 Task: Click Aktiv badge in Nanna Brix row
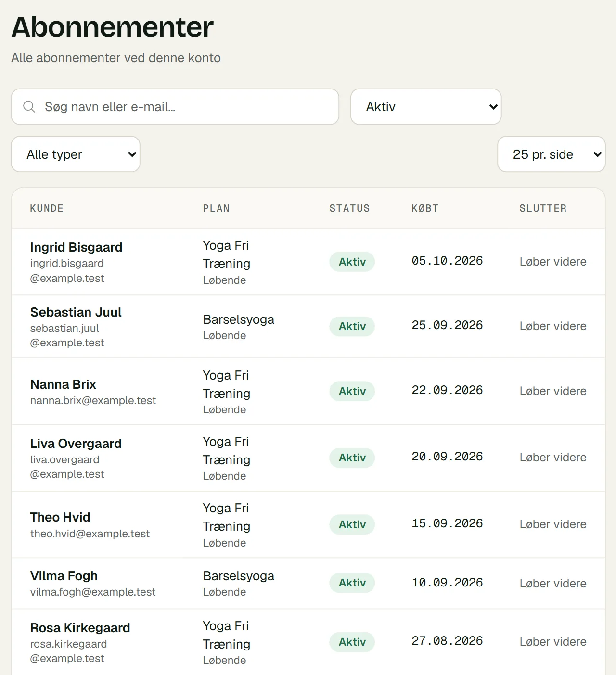coord(352,391)
